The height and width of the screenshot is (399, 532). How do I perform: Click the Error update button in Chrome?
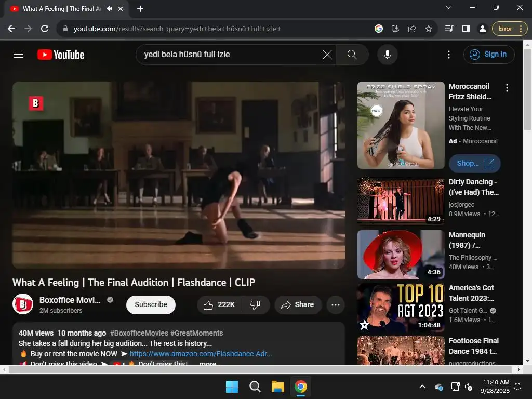[510, 29]
